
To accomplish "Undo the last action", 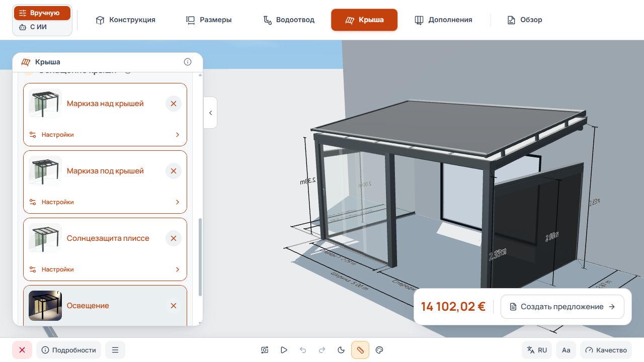I will [303, 350].
